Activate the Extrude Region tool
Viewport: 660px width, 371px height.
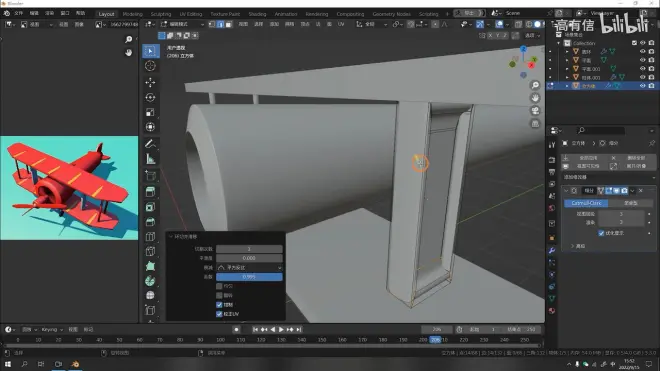pyautogui.click(x=150, y=192)
